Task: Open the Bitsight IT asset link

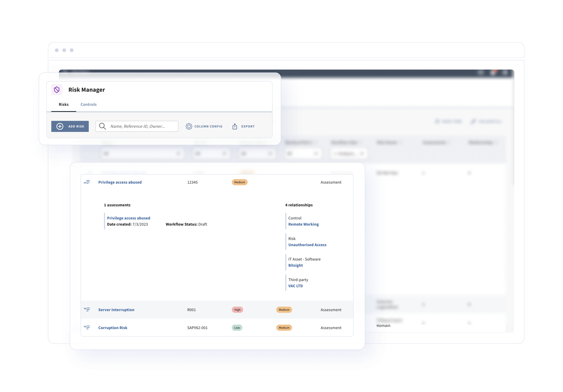Action: click(x=295, y=265)
